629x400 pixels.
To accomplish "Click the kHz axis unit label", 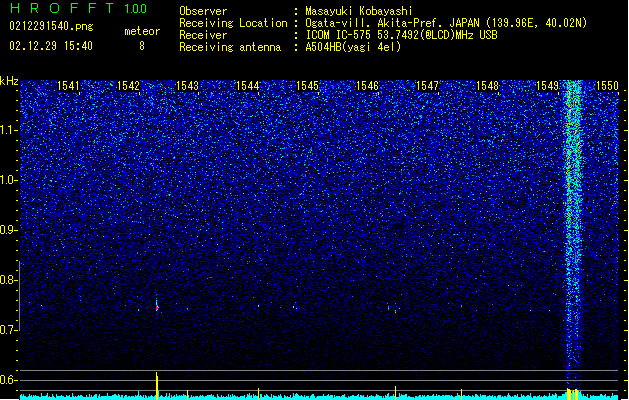I will click(9, 81).
